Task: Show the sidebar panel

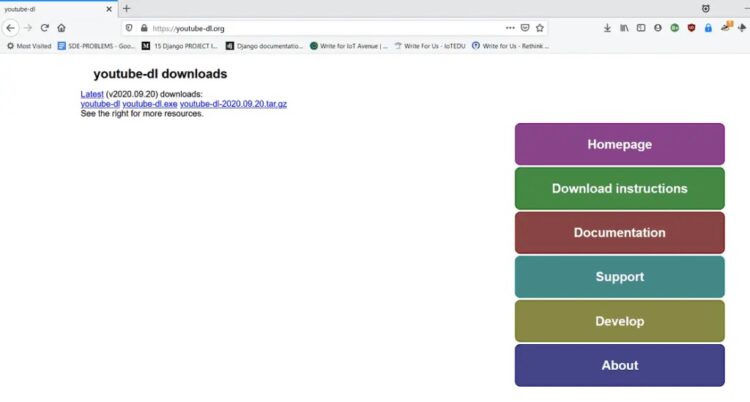Action: coord(641,28)
